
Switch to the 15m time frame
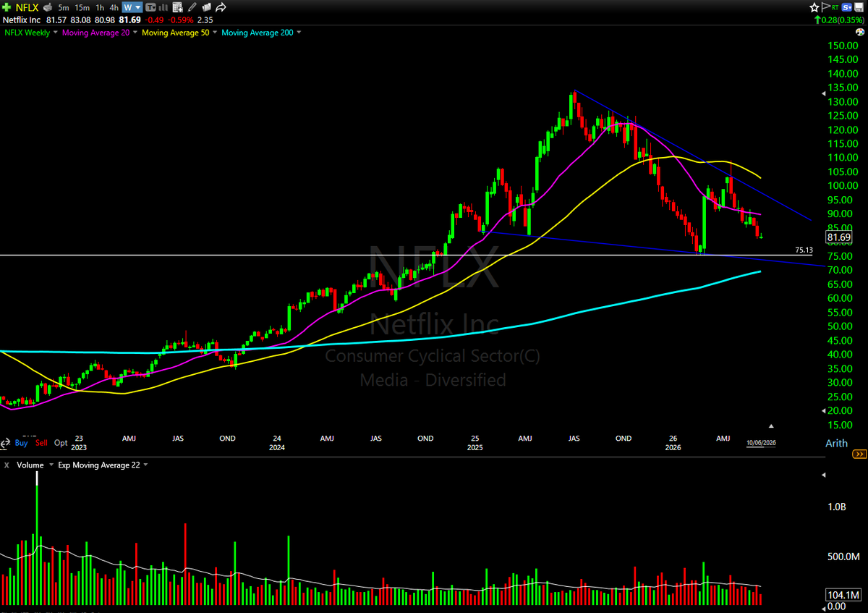[x=82, y=8]
